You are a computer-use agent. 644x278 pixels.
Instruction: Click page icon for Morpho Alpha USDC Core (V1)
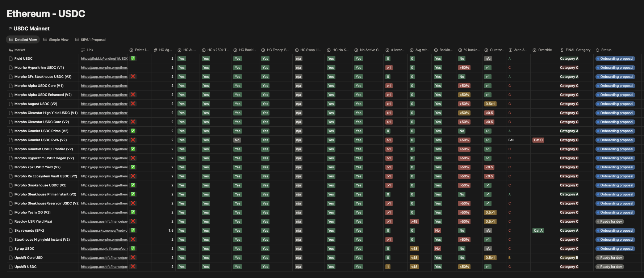(11, 86)
